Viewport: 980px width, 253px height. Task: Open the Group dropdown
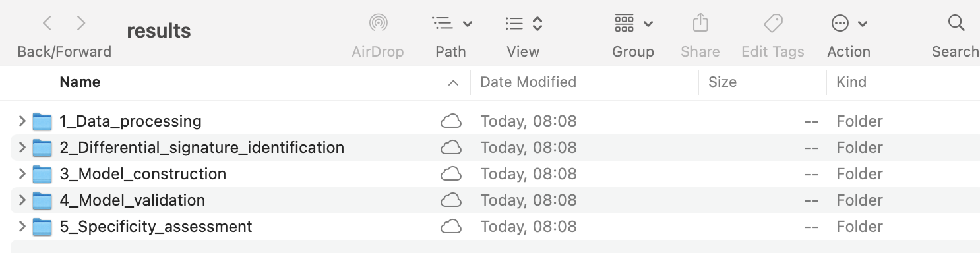click(x=633, y=24)
